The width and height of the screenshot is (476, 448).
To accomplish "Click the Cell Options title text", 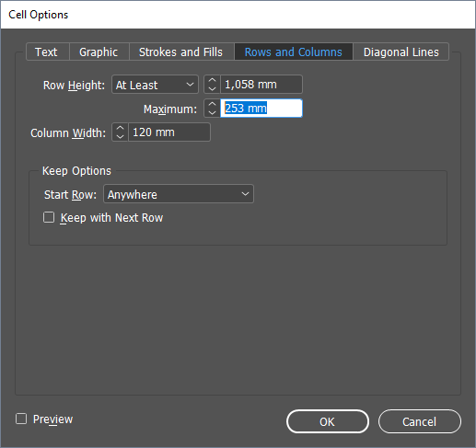I will click(39, 15).
